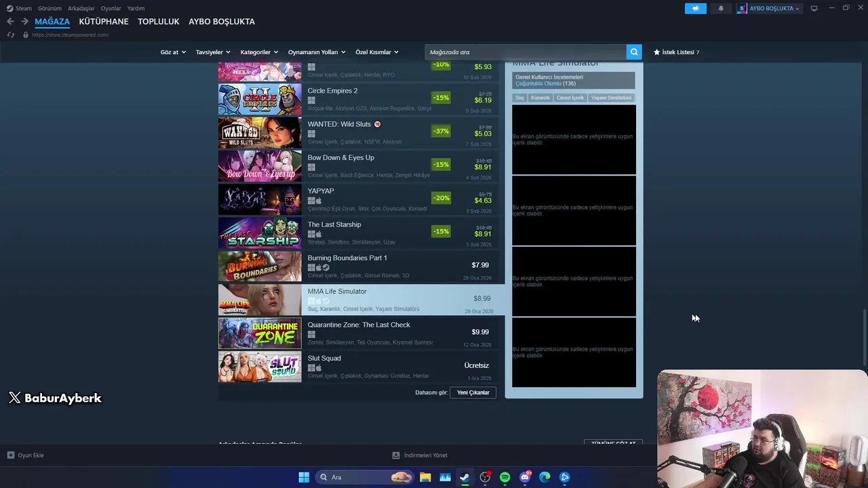Click the store URL address text

70,35
